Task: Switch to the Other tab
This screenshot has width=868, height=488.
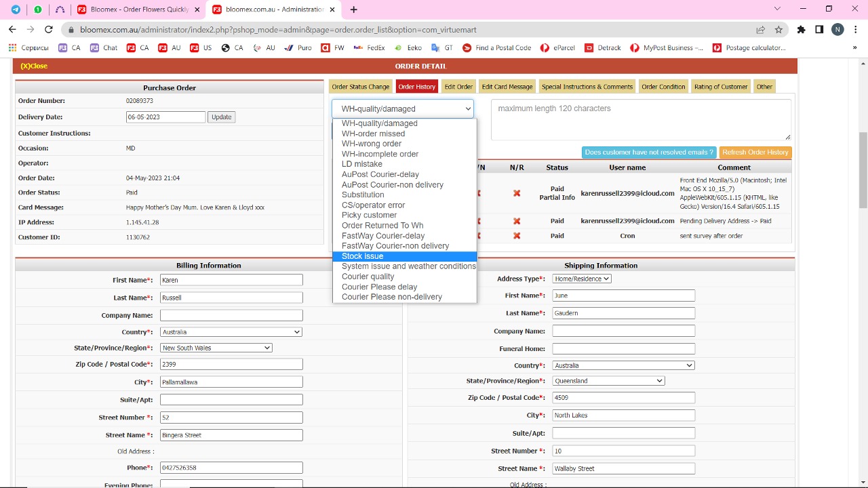Action: click(x=764, y=87)
